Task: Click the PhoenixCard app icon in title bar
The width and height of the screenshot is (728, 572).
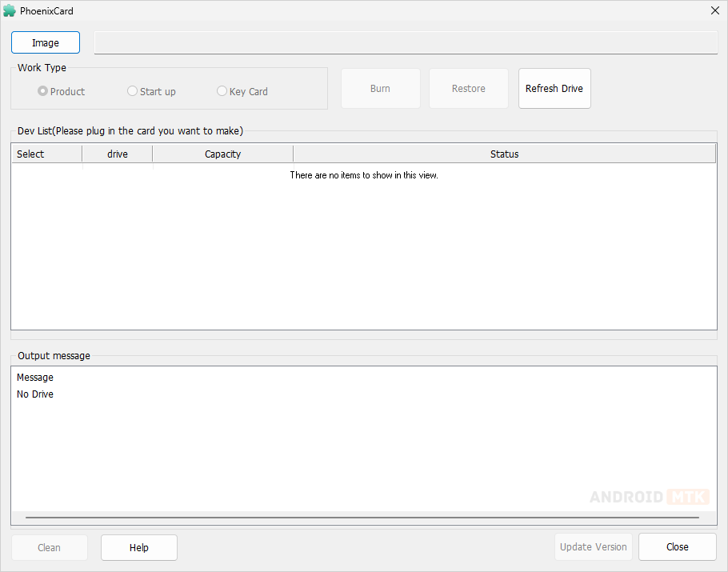Action: 10,10
